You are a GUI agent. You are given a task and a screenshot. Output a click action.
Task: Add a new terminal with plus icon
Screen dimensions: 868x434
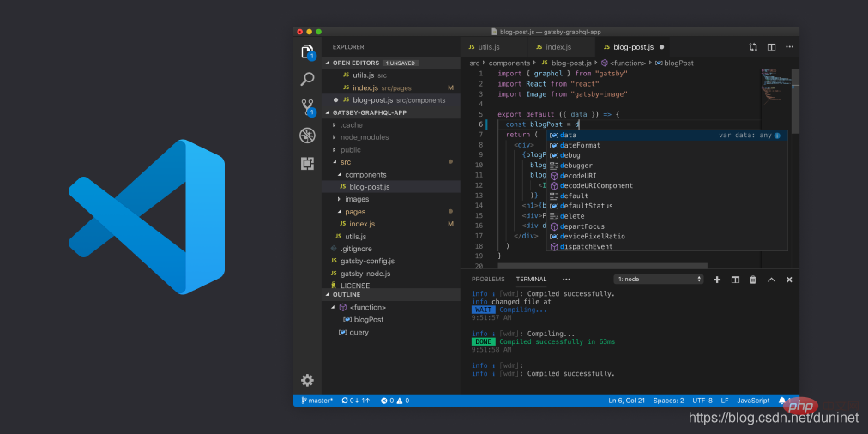coord(717,280)
